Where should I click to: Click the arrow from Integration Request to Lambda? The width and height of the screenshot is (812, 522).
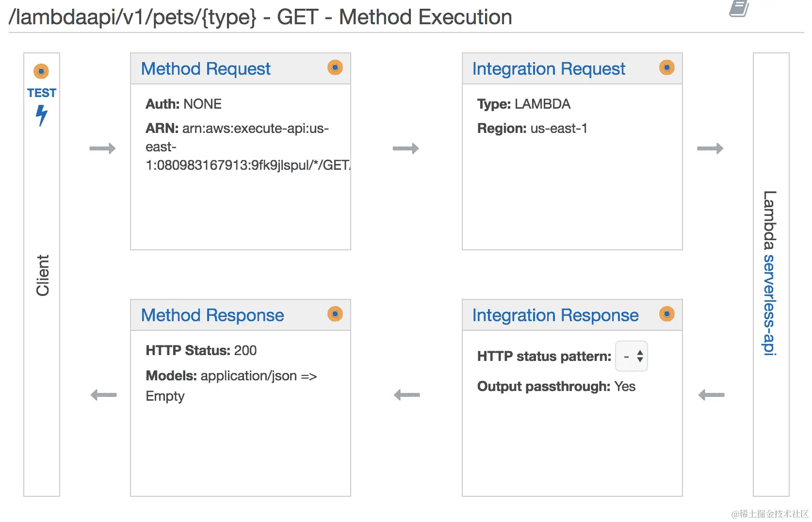710,148
